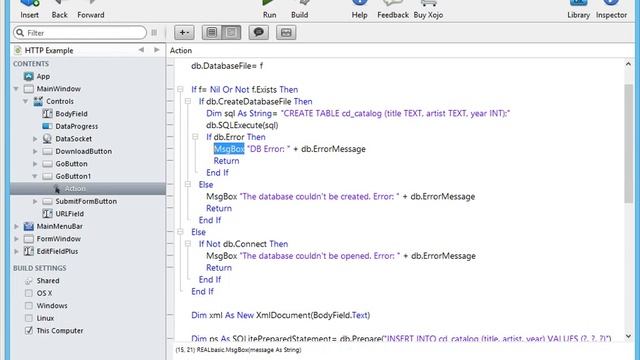Open Help from the toolbar
Image resolution: width=640 pixels, height=360 pixels.
click(x=360, y=9)
